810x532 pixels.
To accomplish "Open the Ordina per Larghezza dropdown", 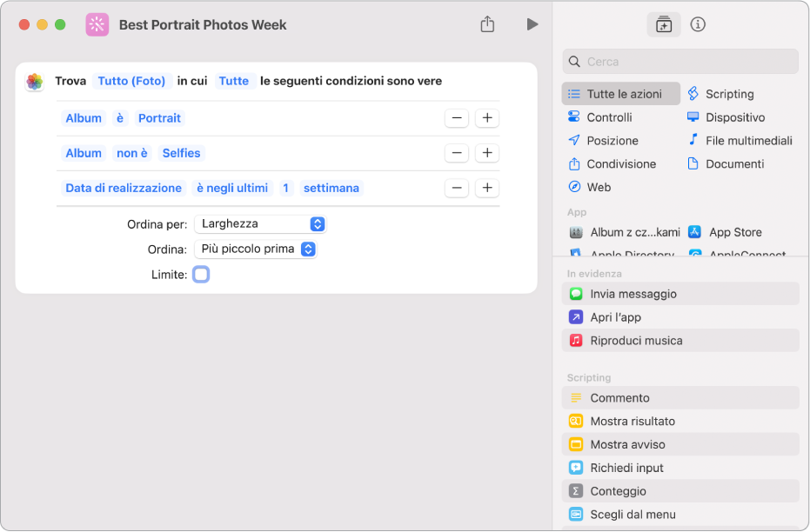I will pos(260,224).
